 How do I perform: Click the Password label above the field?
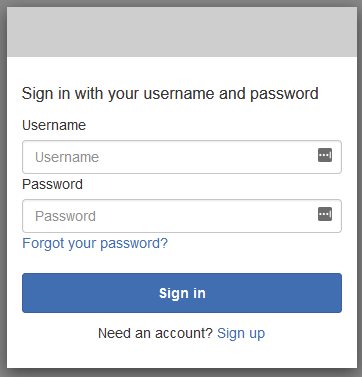click(x=52, y=184)
